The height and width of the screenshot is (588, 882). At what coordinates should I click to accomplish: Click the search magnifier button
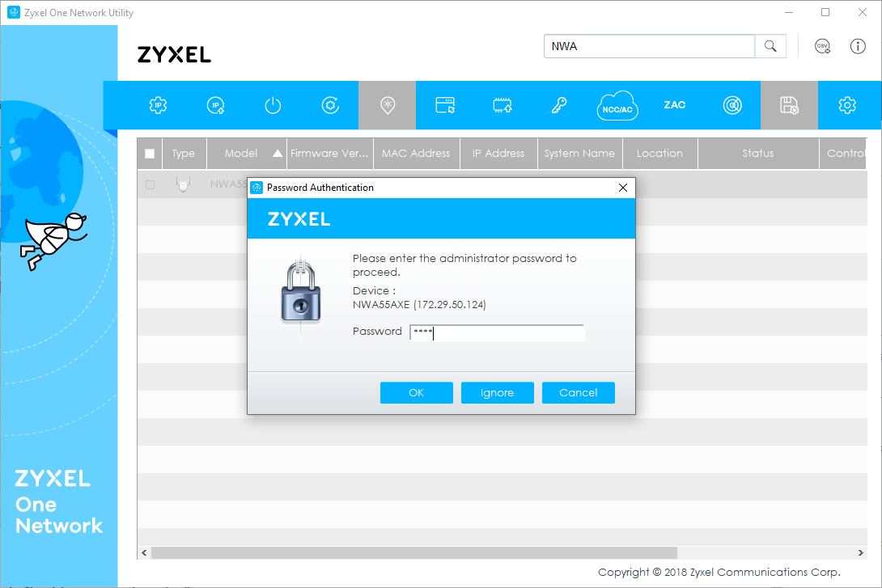click(770, 46)
